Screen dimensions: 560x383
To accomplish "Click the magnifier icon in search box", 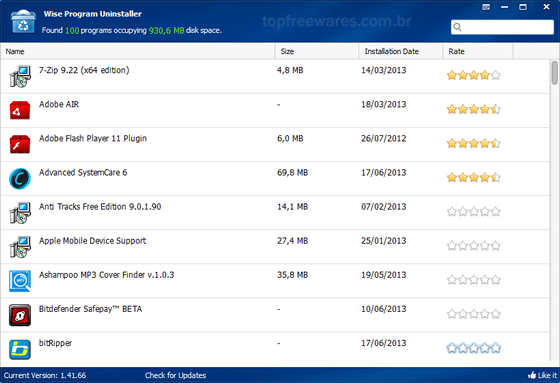I will 458,27.
